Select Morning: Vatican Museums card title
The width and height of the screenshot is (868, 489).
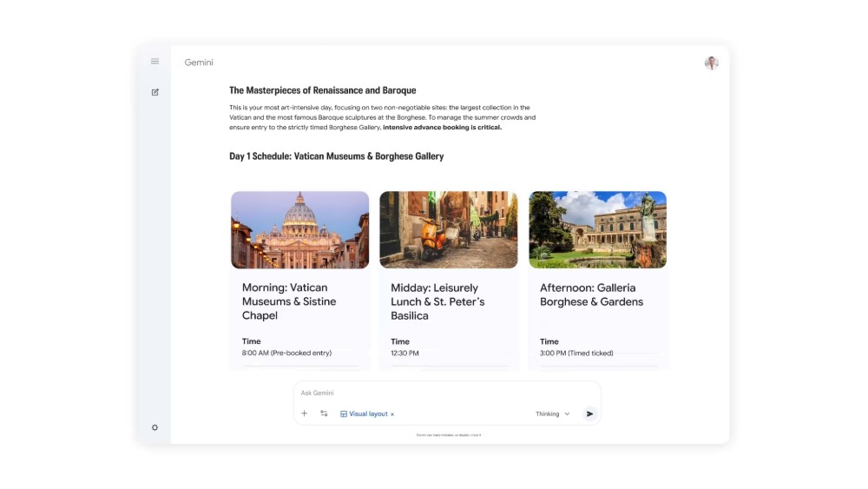[289, 301]
